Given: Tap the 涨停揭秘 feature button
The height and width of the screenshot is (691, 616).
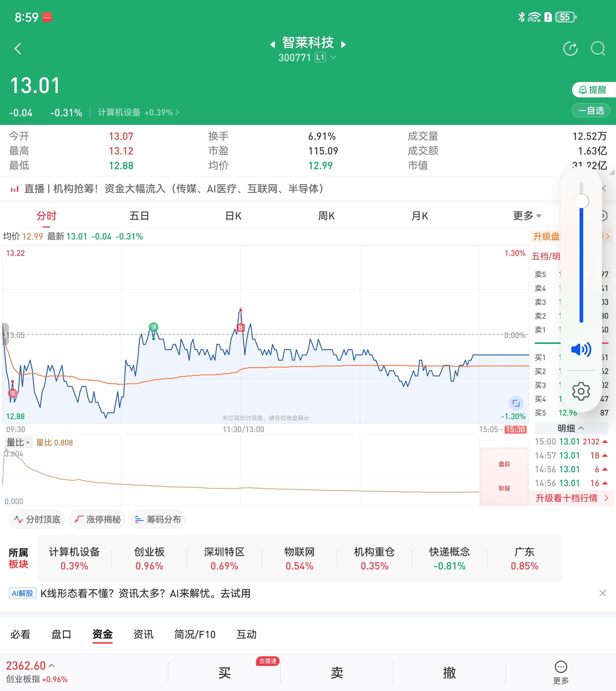Looking at the screenshot, I should click(x=97, y=519).
